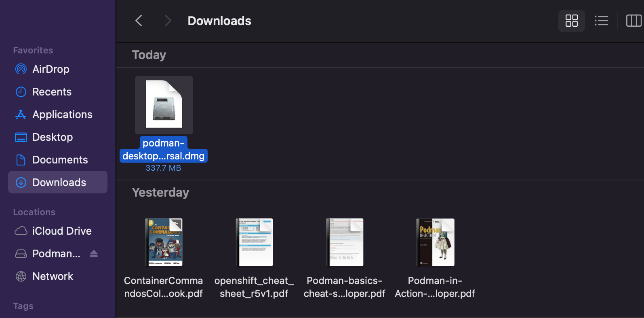
Task: Open Recents in the sidebar
Action: 52,92
